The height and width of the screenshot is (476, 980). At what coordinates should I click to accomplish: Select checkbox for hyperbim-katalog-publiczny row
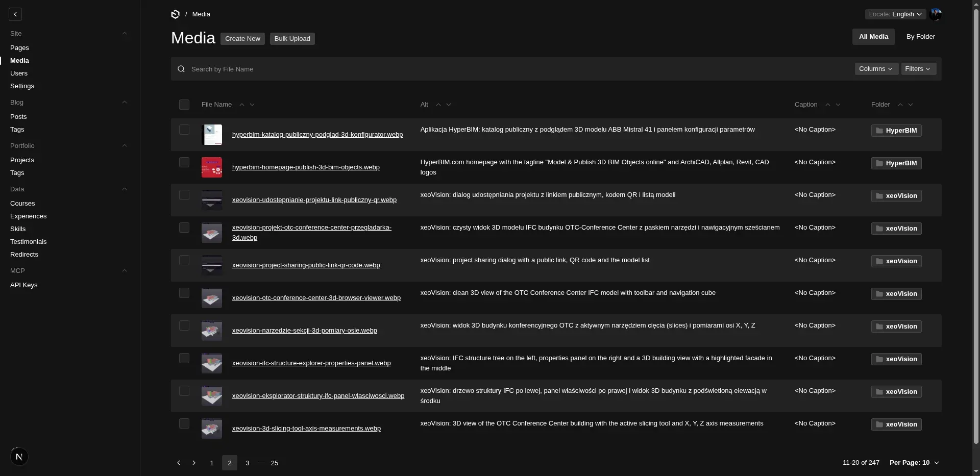(x=184, y=130)
